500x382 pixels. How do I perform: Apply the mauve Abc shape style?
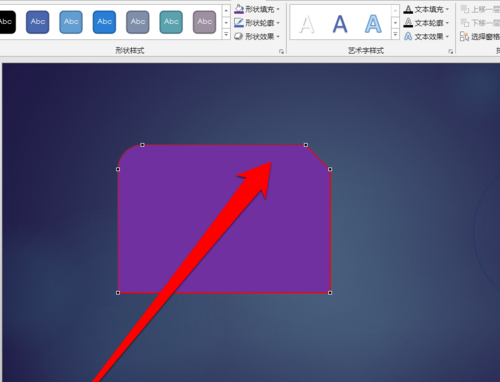(x=204, y=22)
